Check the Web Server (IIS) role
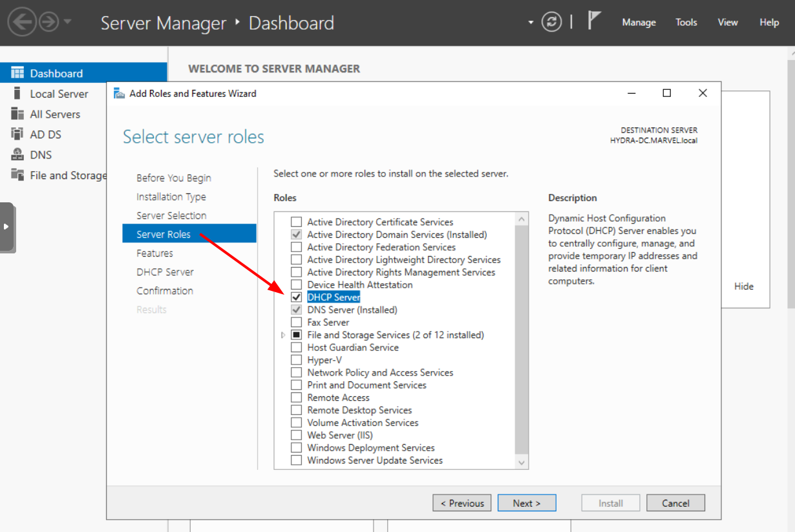The image size is (795, 532). [297, 435]
